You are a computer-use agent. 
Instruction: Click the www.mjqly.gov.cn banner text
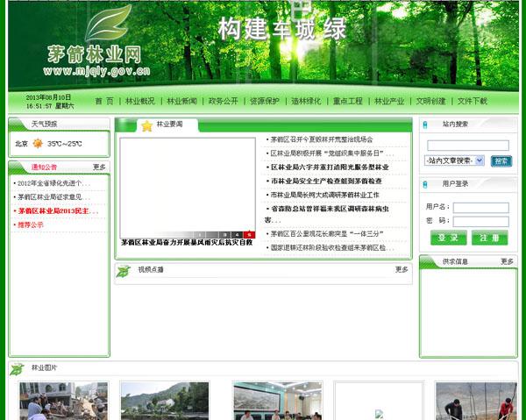[x=96, y=71]
